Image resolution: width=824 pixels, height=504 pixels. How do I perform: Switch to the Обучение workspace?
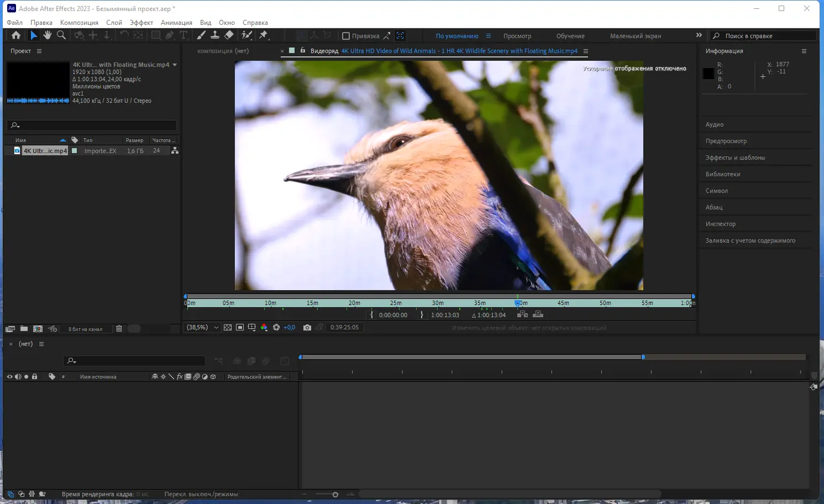(570, 36)
